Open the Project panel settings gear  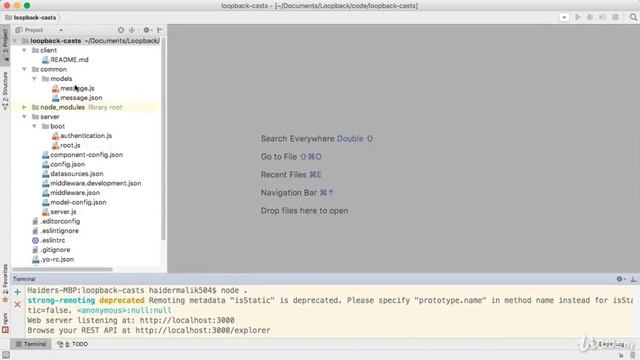tap(147, 30)
